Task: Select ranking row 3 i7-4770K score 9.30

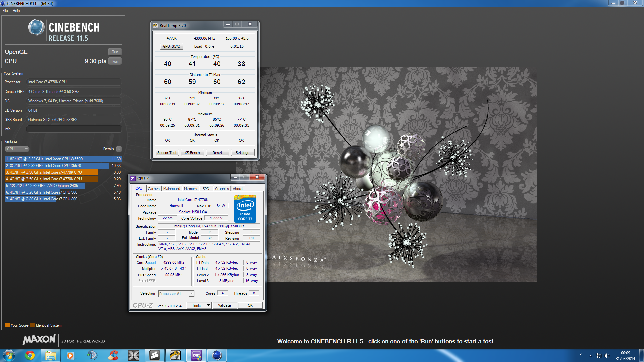Action: [63, 172]
